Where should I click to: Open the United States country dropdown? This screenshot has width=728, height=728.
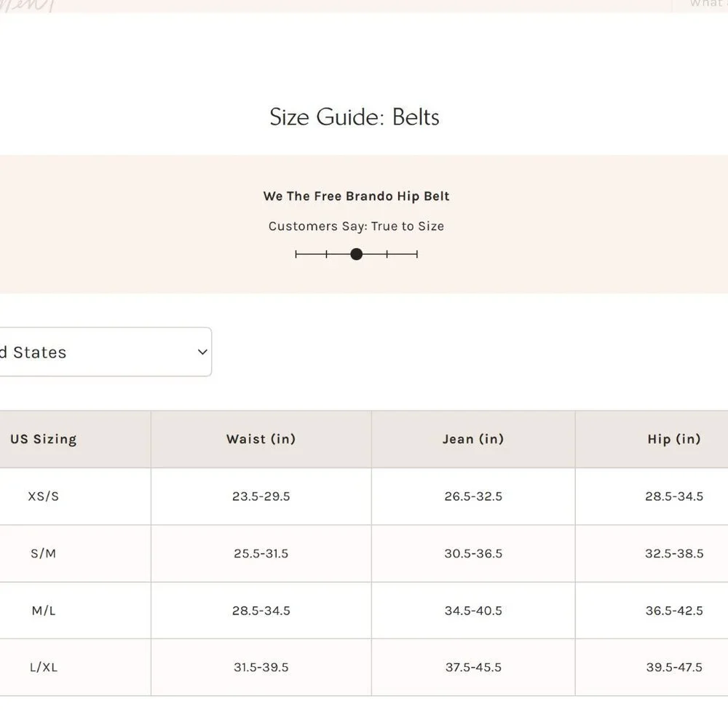106,352
